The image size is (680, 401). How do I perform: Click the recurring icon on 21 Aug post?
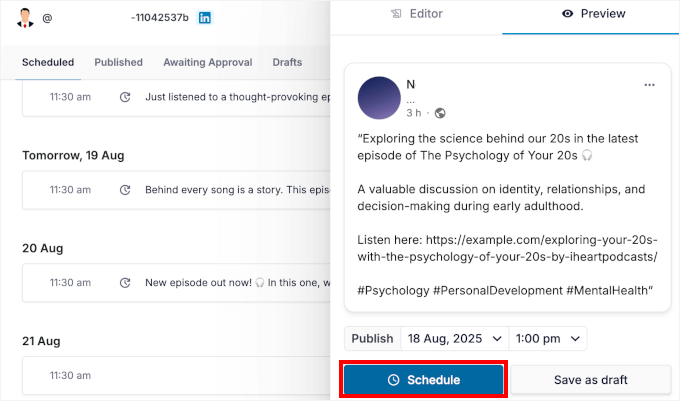pyautogui.click(x=125, y=374)
